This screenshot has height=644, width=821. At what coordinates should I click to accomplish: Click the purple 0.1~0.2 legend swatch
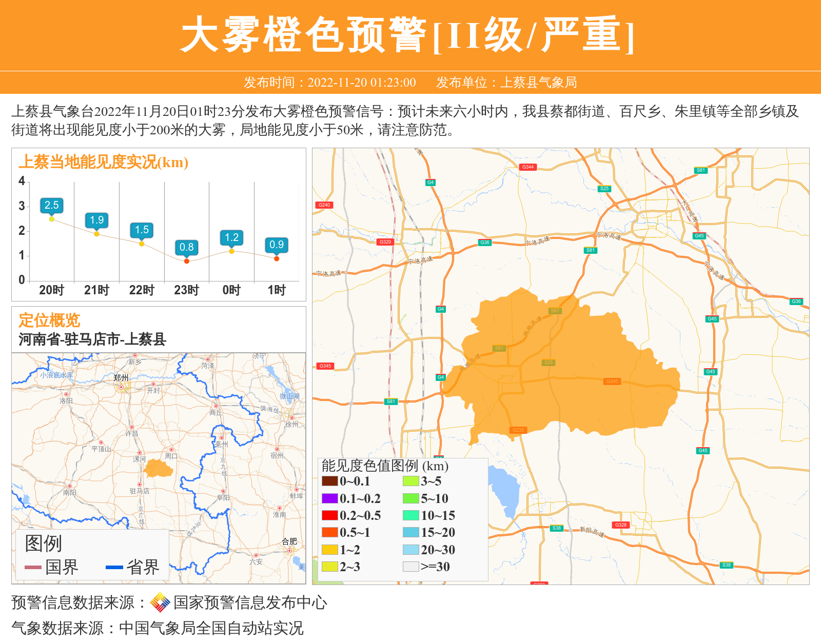(x=329, y=498)
